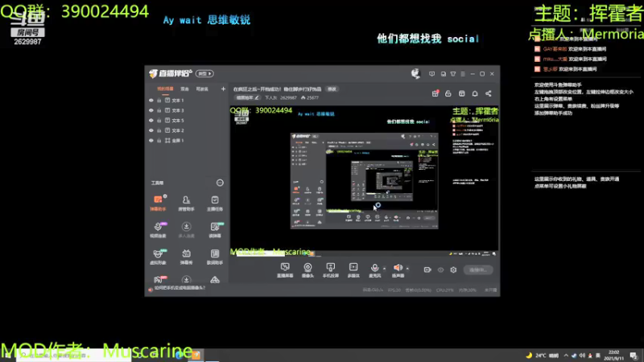Toggle visibility of 文本 2 source
Screen dimensions: 644x362
click(151, 130)
